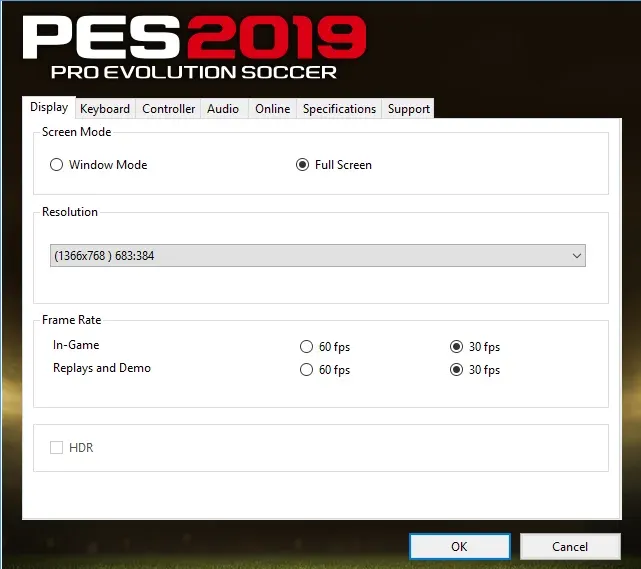Toggle the HDR checkbox
The image size is (641, 569).
tap(57, 448)
